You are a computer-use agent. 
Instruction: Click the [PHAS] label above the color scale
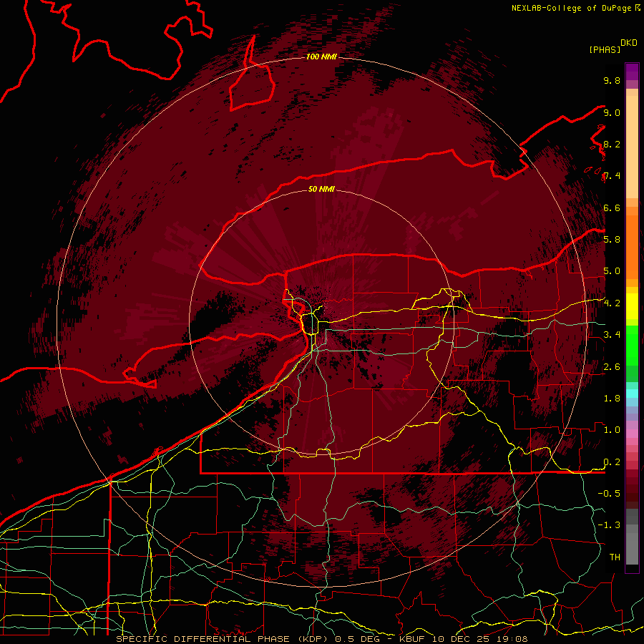pos(605,50)
